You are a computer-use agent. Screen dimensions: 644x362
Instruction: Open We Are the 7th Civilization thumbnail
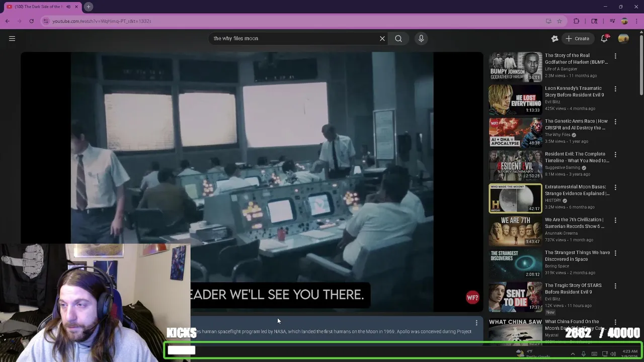point(515,231)
